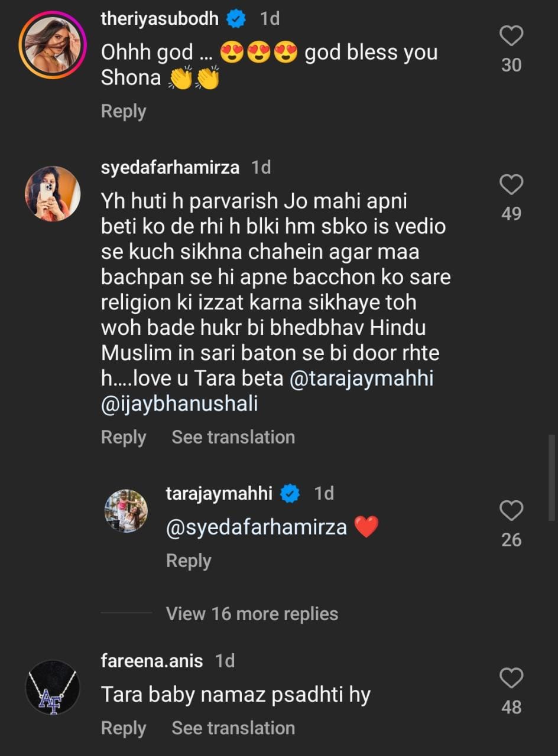This screenshot has height=756, width=558.
Task: Reply to fareena.anis's comment
Action: coord(124,728)
